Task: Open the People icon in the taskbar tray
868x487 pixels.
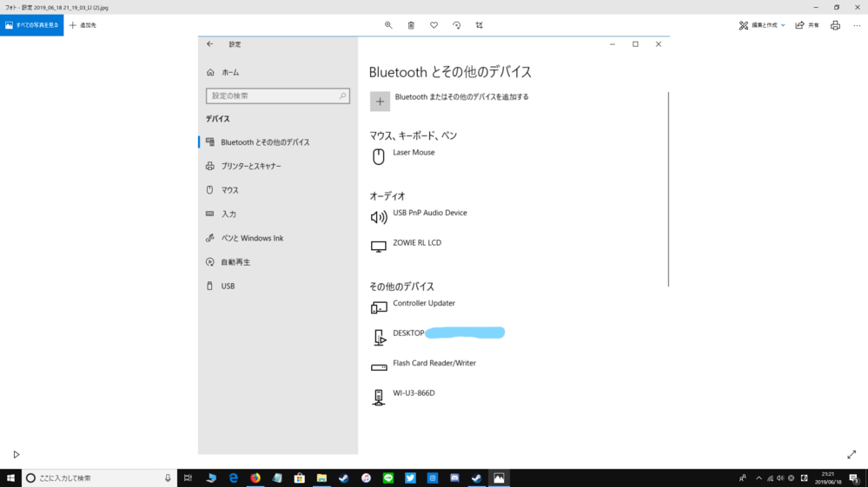Action: [743, 478]
